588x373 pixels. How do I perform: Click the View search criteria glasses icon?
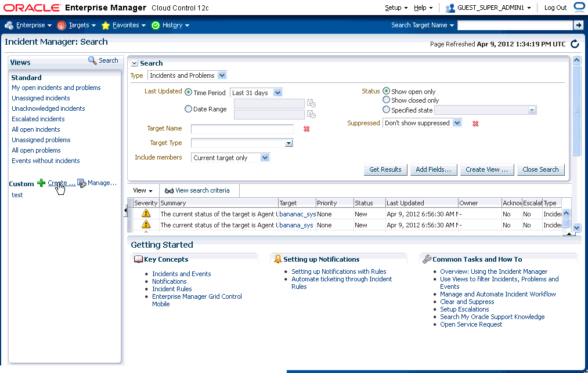point(169,190)
